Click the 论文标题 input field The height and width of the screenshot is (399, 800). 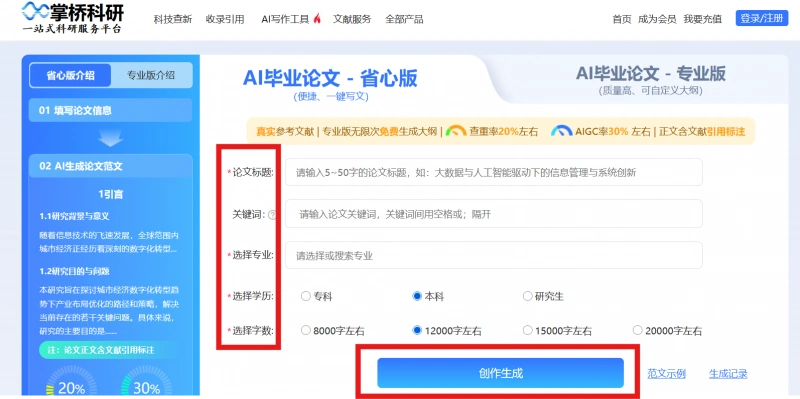493,172
